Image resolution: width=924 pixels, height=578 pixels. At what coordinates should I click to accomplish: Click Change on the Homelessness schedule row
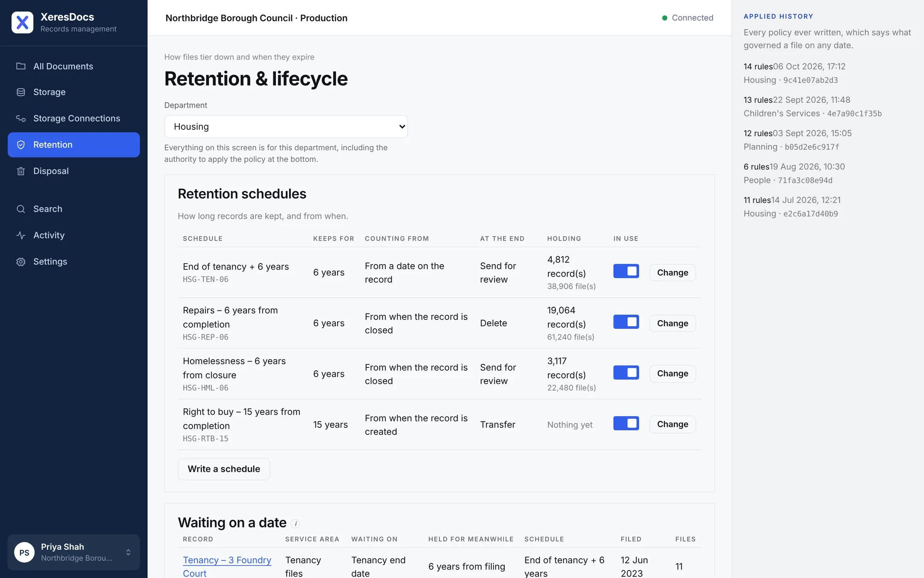point(672,373)
